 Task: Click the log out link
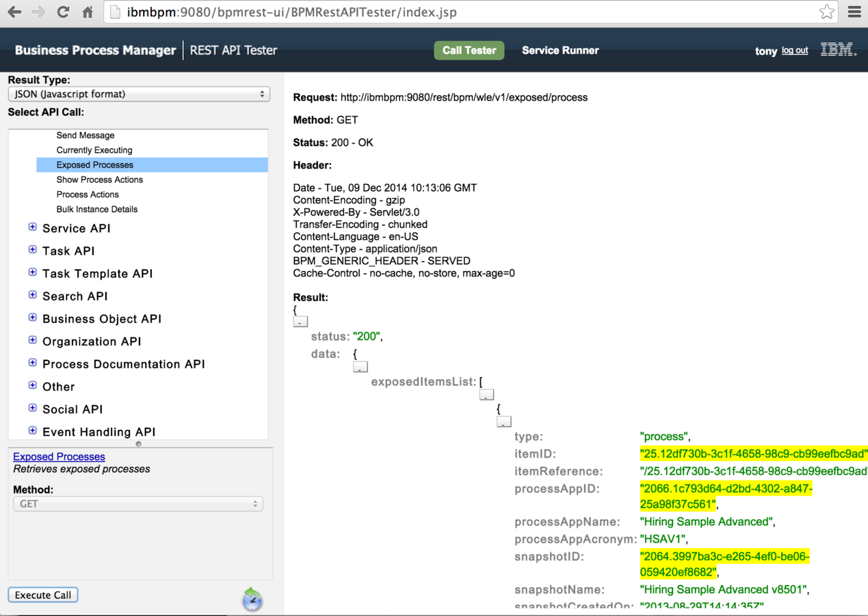(795, 51)
